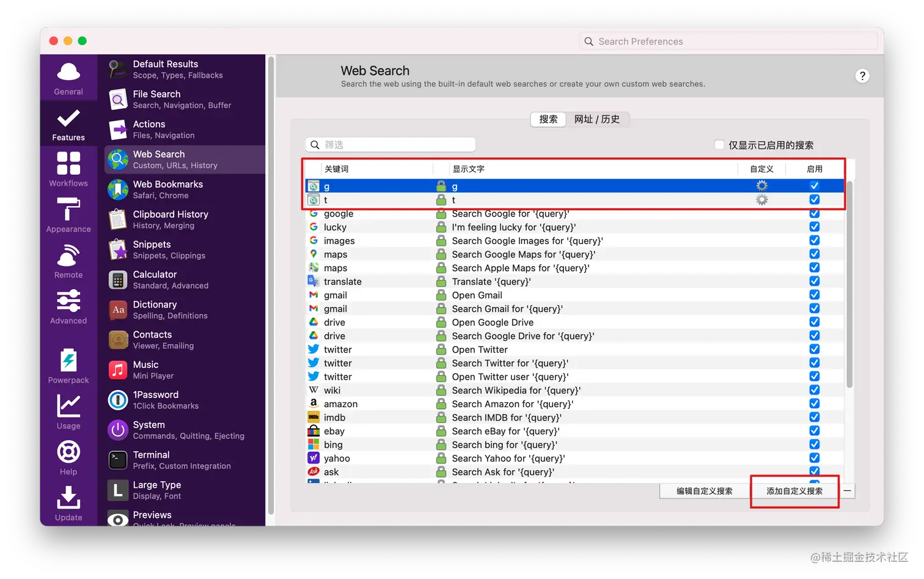Toggle enabled checkbox for wiki search
This screenshot has height=579, width=924.
(815, 390)
